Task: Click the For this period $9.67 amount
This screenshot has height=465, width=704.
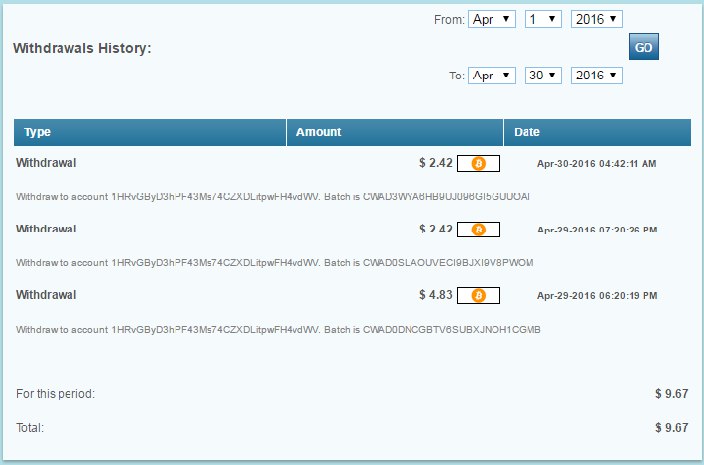Action: [x=671, y=394]
